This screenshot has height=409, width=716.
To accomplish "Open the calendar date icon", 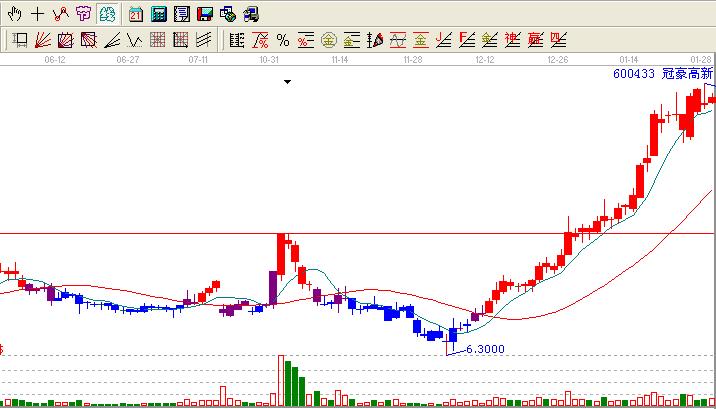I will [135, 14].
